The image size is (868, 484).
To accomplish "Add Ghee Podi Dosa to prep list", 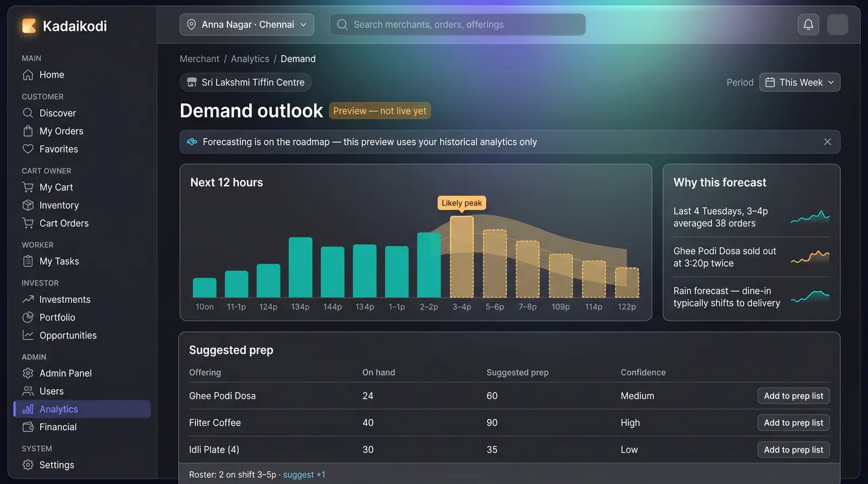I will tap(793, 396).
